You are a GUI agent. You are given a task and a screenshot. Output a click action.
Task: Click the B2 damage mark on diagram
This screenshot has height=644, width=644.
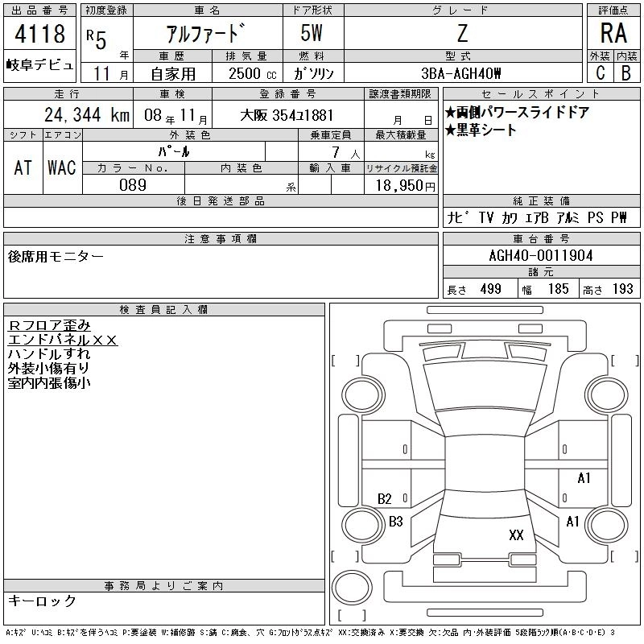(385, 499)
